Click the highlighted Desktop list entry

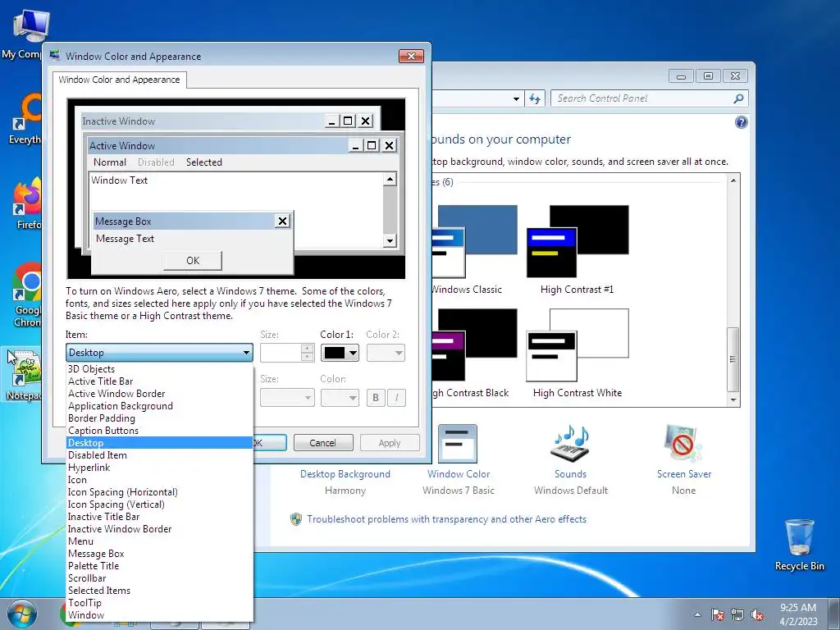click(x=160, y=442)
